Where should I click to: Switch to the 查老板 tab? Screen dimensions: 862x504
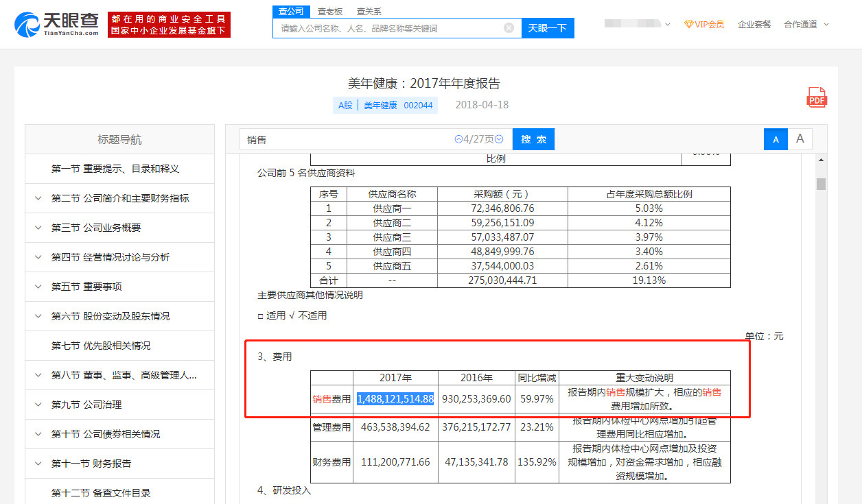click(330, 12)
